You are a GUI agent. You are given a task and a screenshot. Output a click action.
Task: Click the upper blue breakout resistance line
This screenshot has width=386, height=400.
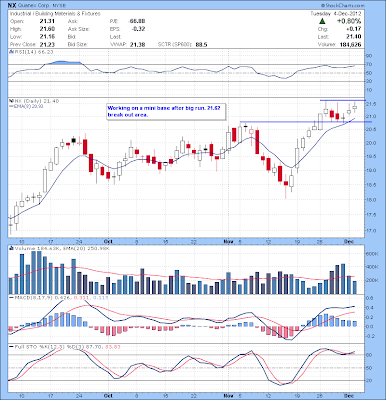coord(343,100)
